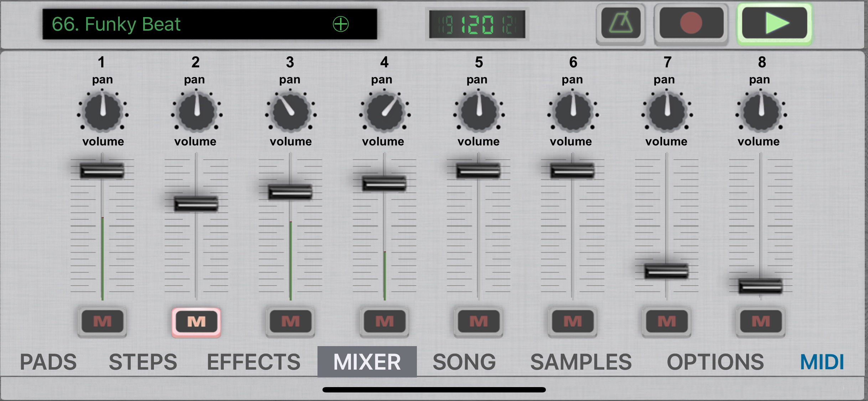Image resolution: width=868 pixels, height=401 pixels.
Task: Open the MIDI tab
Action: 822,362
